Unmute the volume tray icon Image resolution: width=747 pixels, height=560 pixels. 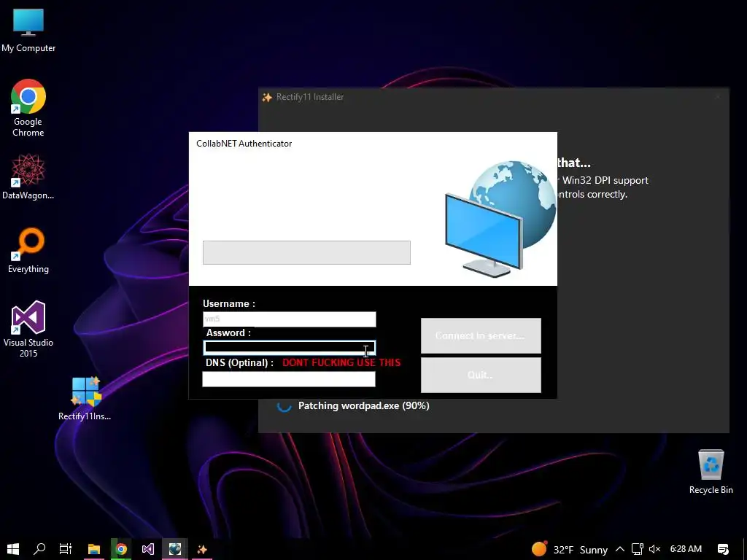[655, 550]
